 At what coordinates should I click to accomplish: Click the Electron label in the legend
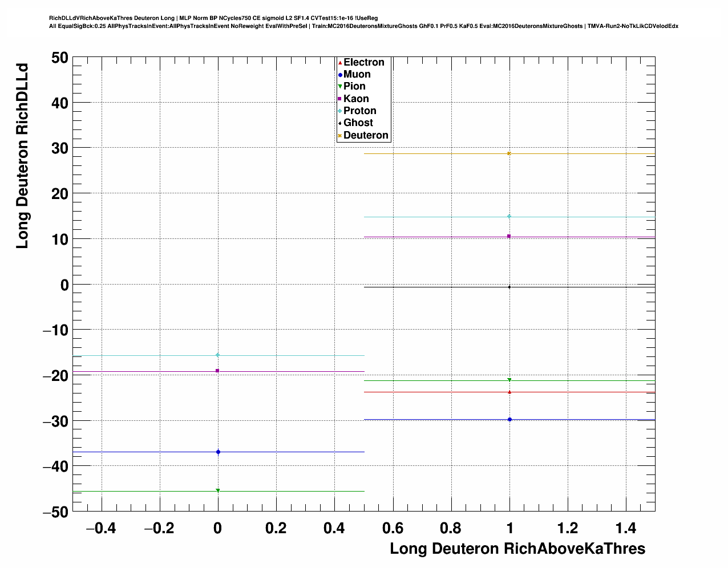(x=363, y=63)
